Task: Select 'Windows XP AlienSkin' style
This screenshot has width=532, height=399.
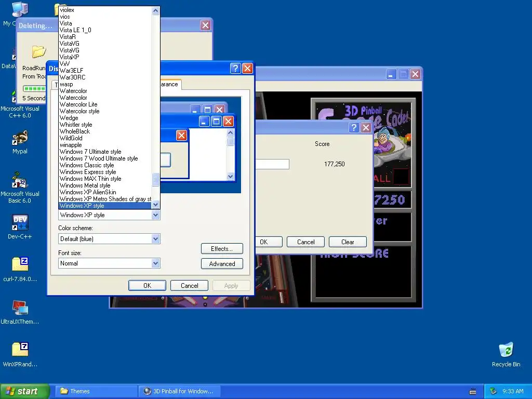Action: [105, 192]
